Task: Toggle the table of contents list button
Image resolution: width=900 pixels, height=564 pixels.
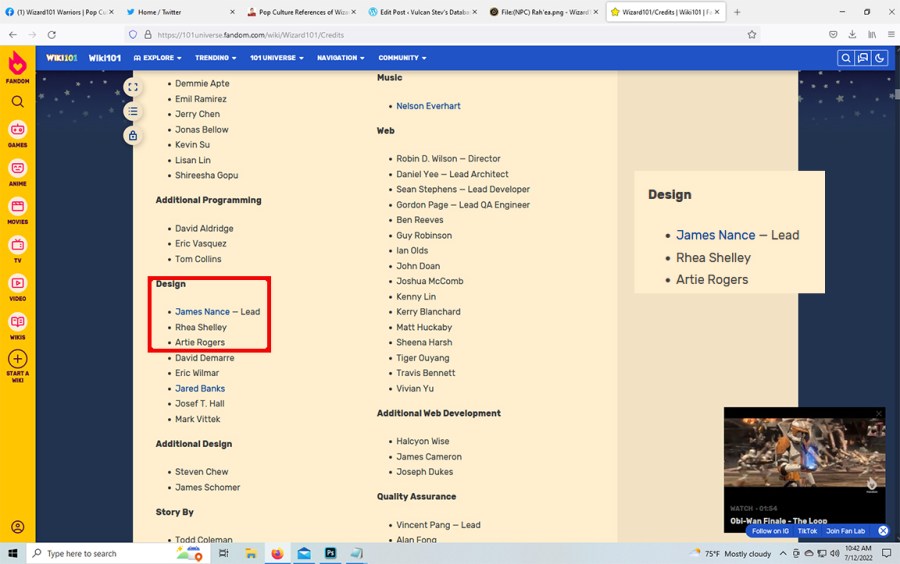Action: [x=132, y=111]
